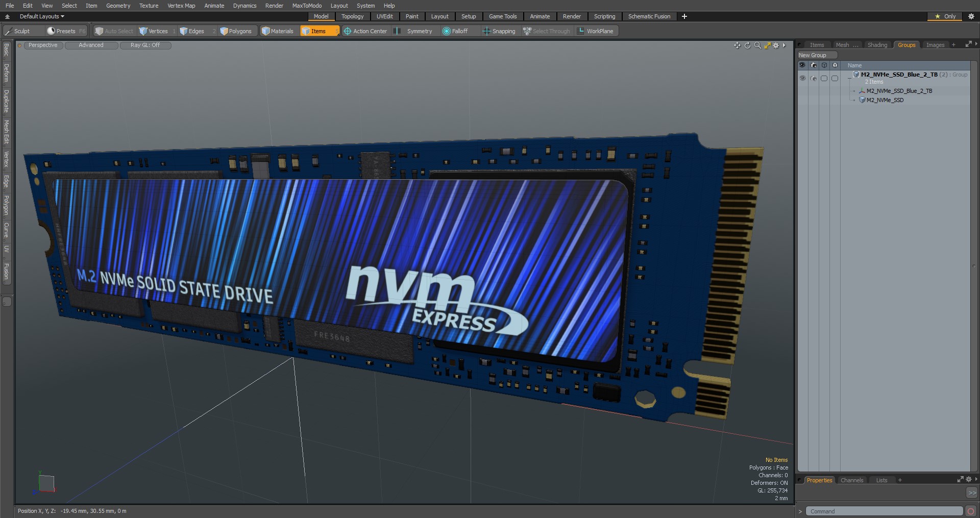Viewport: 980px width, 518px height.
Task: Expand properties with the >> button
Action: point(972,493)
